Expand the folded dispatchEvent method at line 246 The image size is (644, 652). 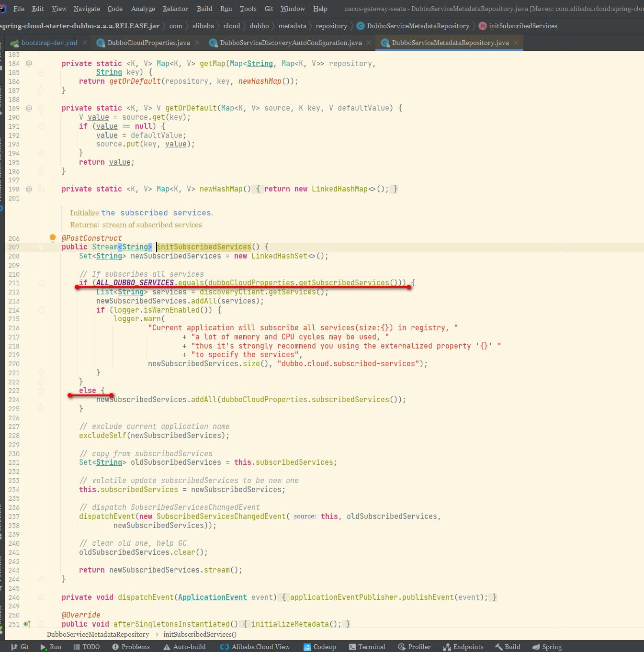[41, 597]
